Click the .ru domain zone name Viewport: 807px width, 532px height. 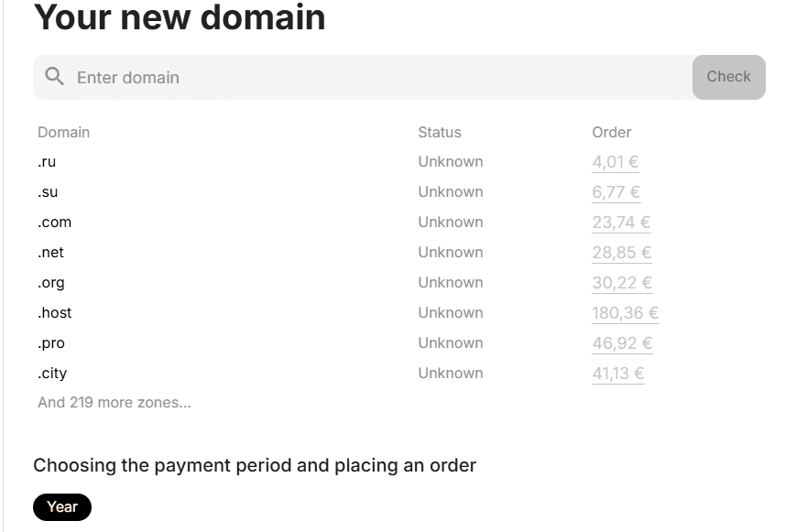tap(47, 162)
